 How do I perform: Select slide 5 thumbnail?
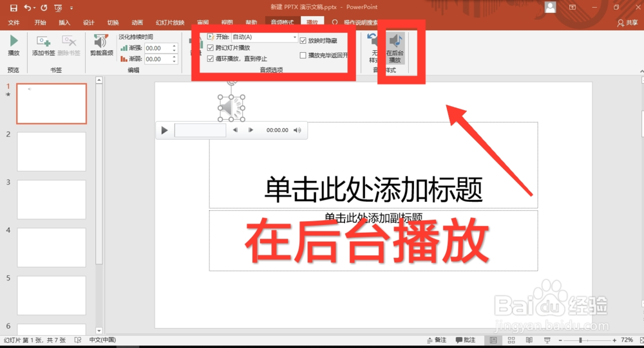52,295
